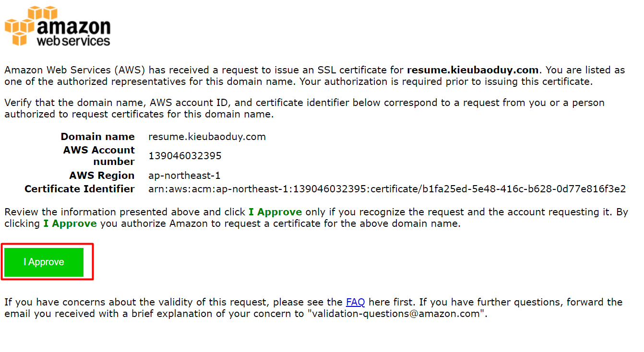Click the certificate ARN identifier value
Image resolution: width=644 pixels, height=352 pixels.
pyautogui.click(x=387, y=189)
